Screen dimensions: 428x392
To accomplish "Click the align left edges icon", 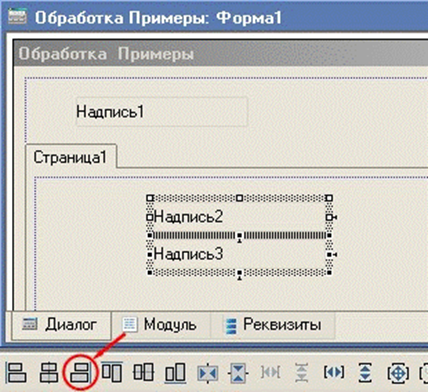I will click(x=17, y=372).
